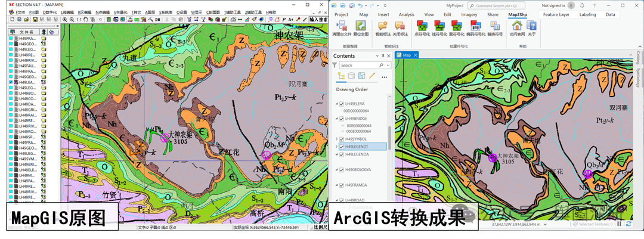Click the 清理空文件 cleanup icon
The image size is (644, 239).
point(342,26)
